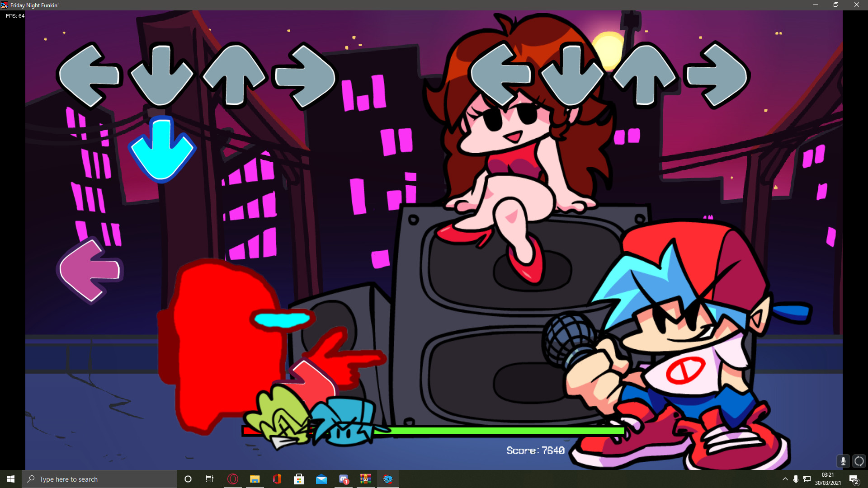Viewport: 868px width, 488px height.
Task: Select the Friday Night Funkin' taskbar window
Action: [388, 479]
